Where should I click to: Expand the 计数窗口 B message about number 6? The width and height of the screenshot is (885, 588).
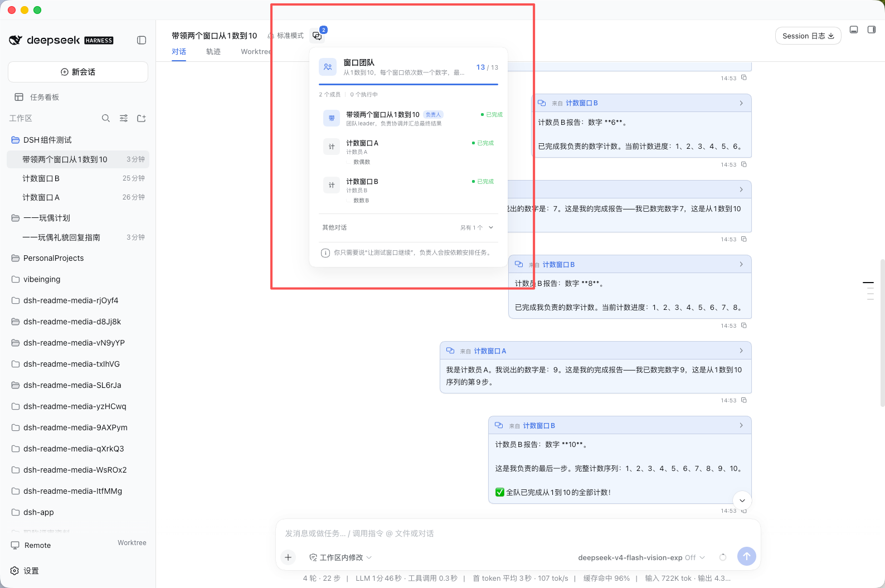coord(741,103)
